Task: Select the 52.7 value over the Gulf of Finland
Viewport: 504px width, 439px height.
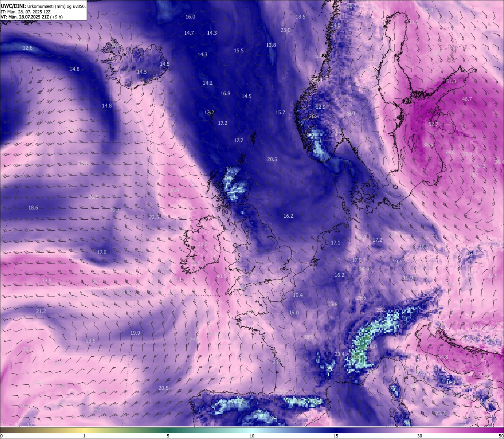Action: pos(433,124)
